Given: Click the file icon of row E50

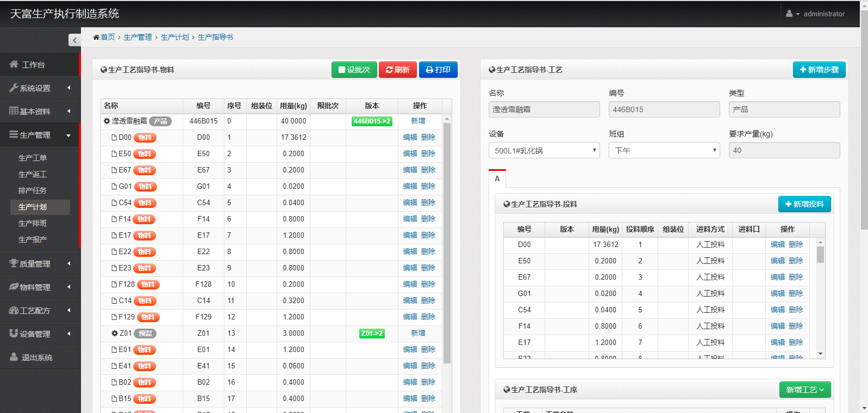Looking at the screenshot, I should (115, 153).
